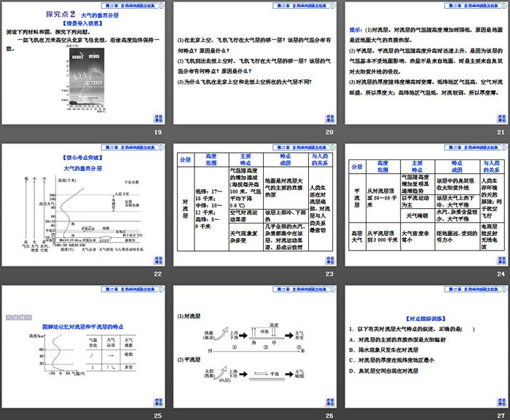510x420 pixels.
Task: Click option B text on slide 27
Action: (x=383, y=350)
